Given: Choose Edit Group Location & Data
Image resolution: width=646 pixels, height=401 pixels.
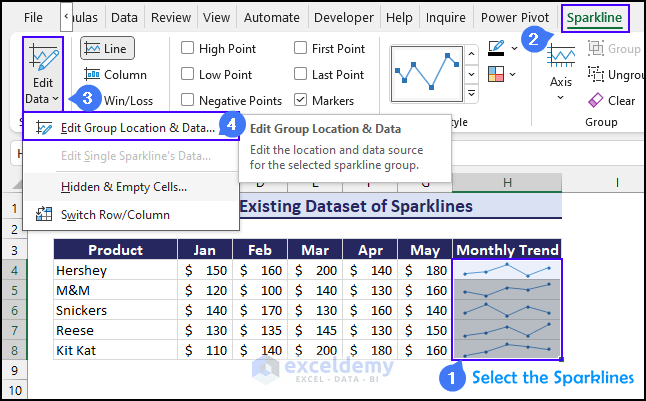Looking at the screenshot, I should tap(137, 127).
